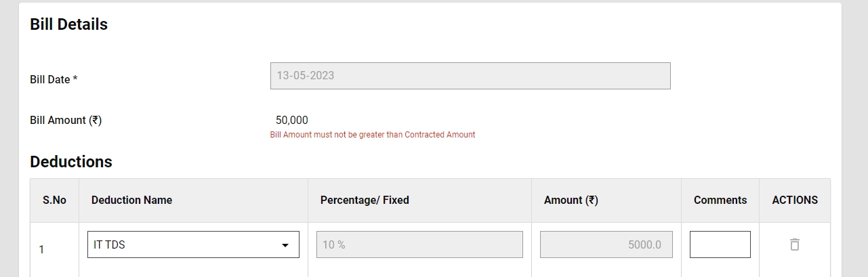
Task: Click the Bill Date field showing 13-05-2023
Action: [470, 76]
